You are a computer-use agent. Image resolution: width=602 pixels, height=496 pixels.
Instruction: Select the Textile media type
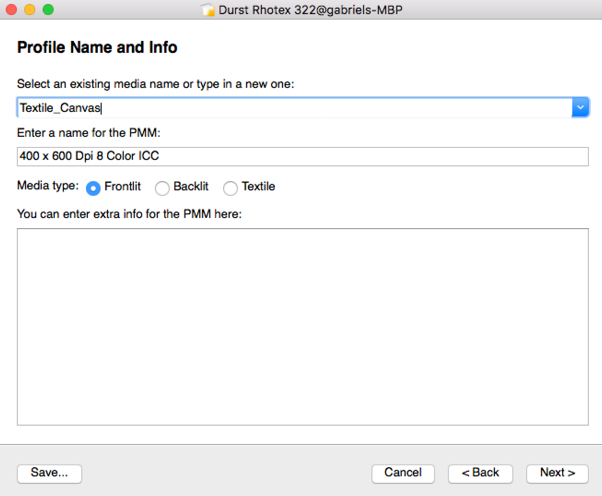coord(230,188)
